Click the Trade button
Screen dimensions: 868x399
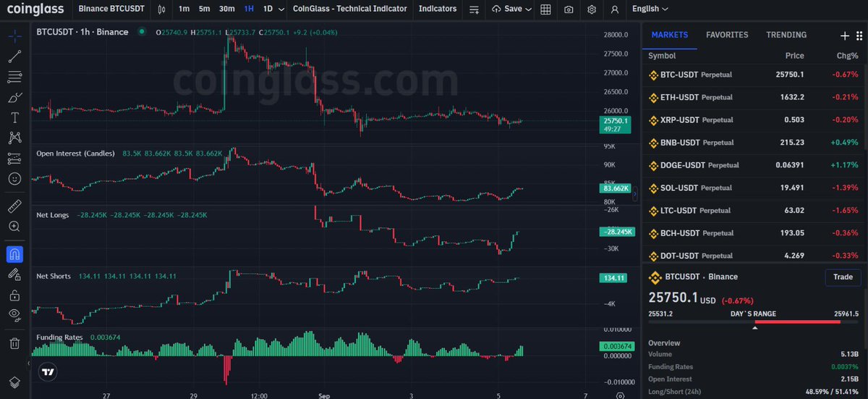(843, 277)
